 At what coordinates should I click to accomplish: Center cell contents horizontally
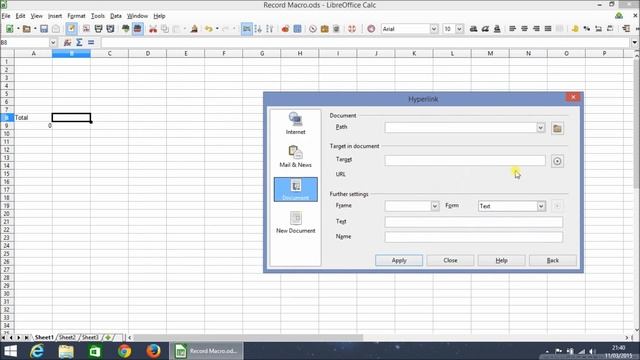[x=524, y=29]
